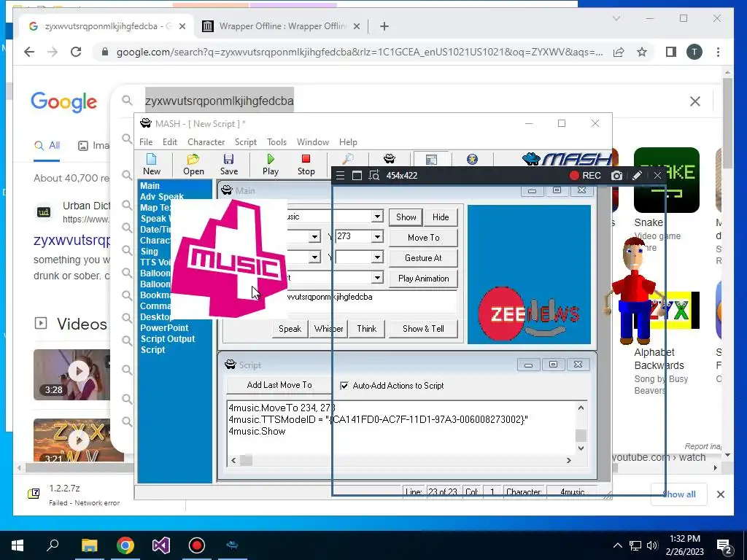Image resolution: width=747 pixels, height=560 pixels.
Task: Take a screenshot with the camera icon
Action: [616, 176]
